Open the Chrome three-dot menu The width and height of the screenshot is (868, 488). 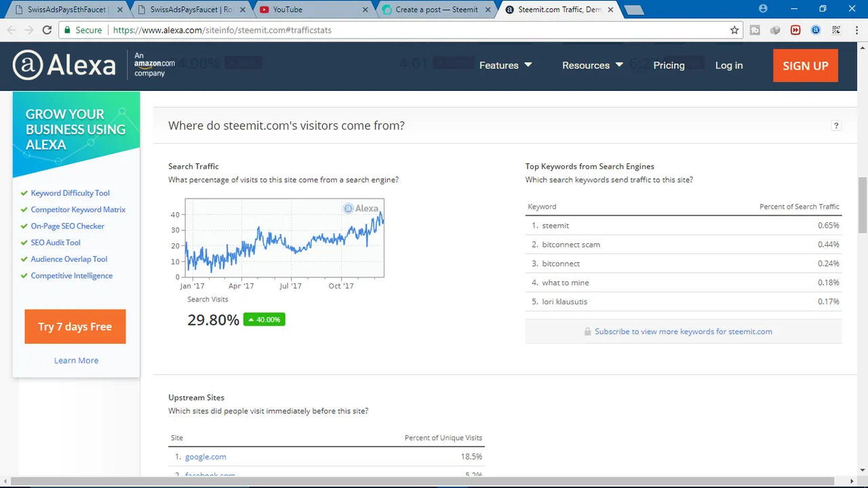(855, 30)
